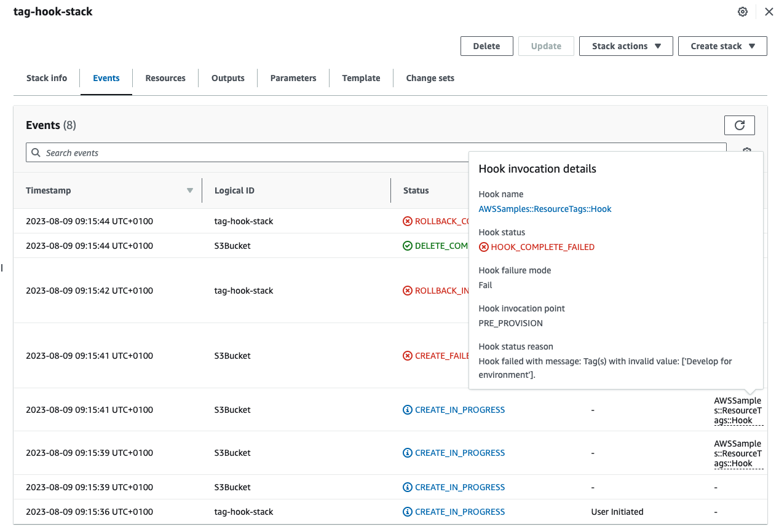Click info icon of 09:15:41 CREATE_IN_PROGRESS
This screenshot has width=779, height=532.
(408, 410)
